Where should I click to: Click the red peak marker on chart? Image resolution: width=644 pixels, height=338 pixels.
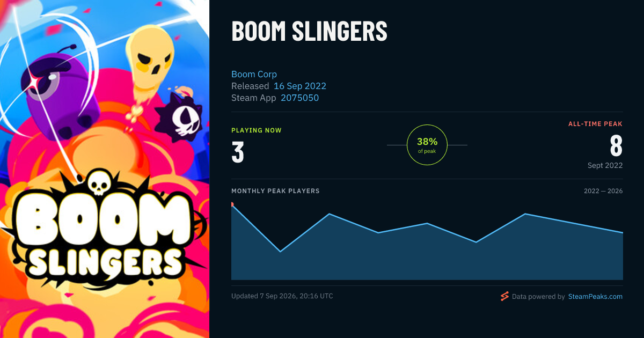[x=232, y=204]
